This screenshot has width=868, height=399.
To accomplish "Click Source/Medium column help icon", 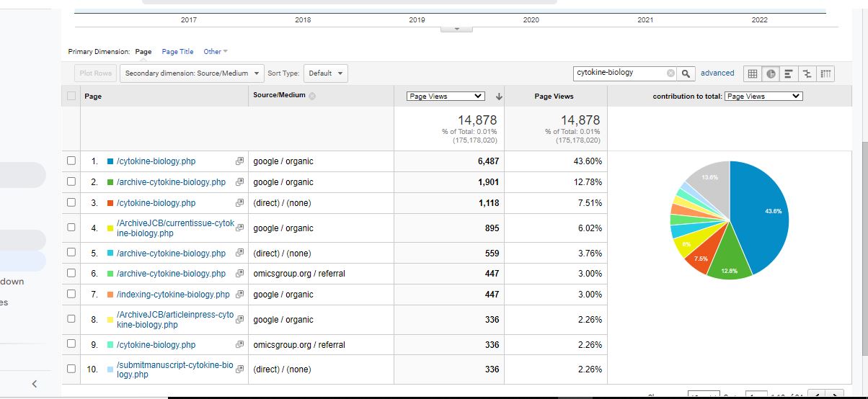I will click(x=314, y=96).
